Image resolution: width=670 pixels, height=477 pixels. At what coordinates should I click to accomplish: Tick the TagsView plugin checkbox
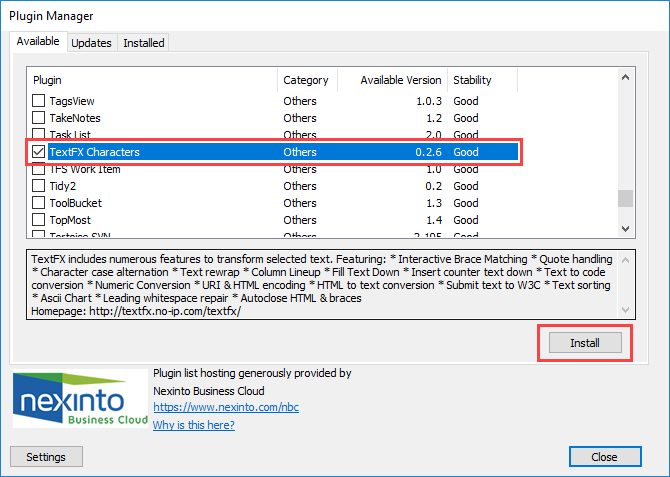(x=38, y=100)
